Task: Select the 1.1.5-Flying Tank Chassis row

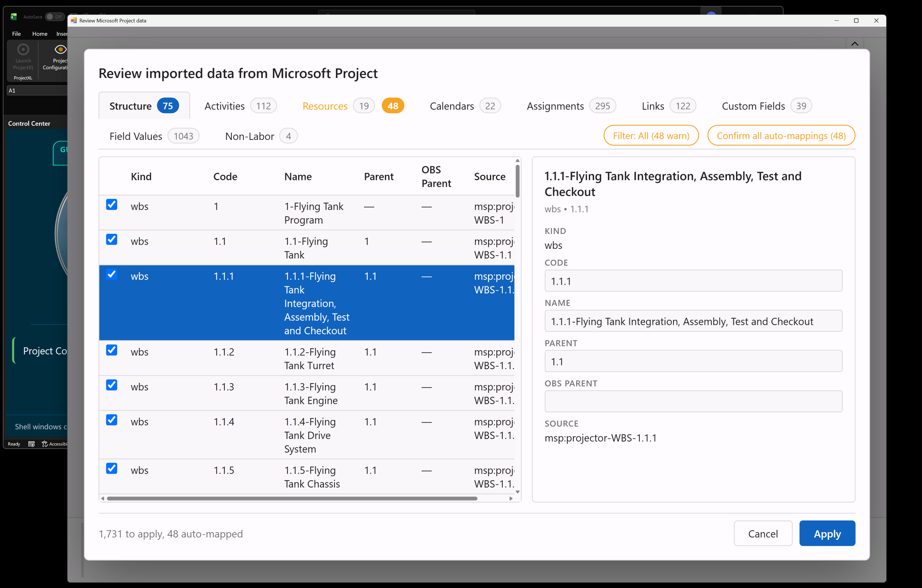Action: [x=306, y=476]
